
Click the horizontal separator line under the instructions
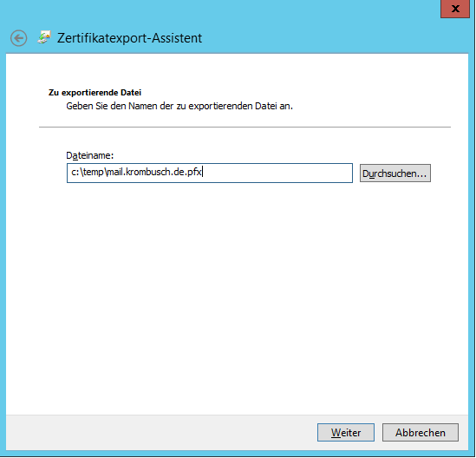pyautogui.click(x=245, y=127)
